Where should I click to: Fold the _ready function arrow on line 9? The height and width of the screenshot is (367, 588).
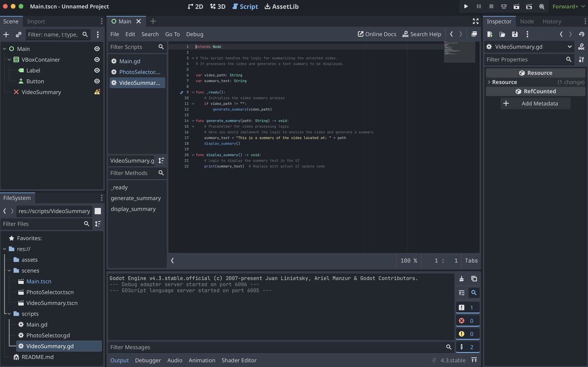[193, 92]
